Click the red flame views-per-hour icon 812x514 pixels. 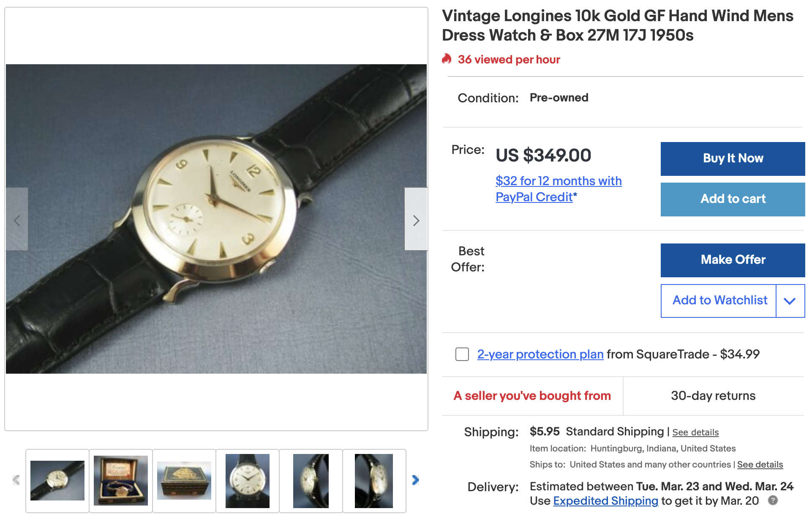click(x=447, y=59)
